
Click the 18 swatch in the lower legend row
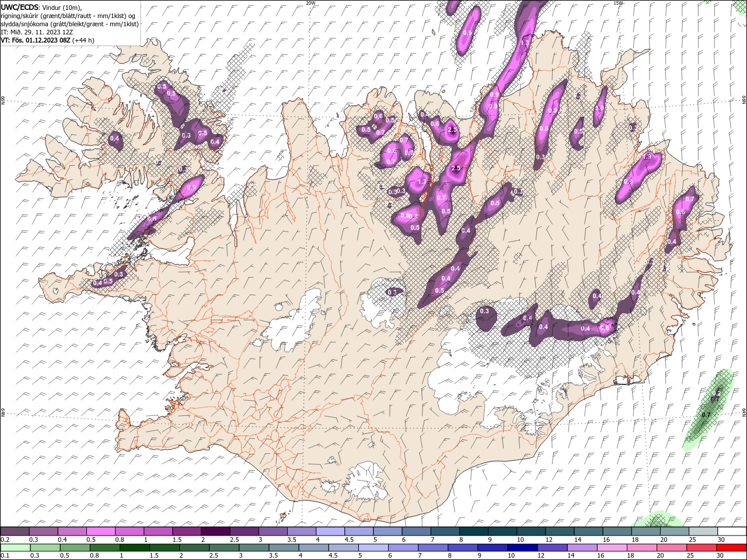(x=643, y=548)
